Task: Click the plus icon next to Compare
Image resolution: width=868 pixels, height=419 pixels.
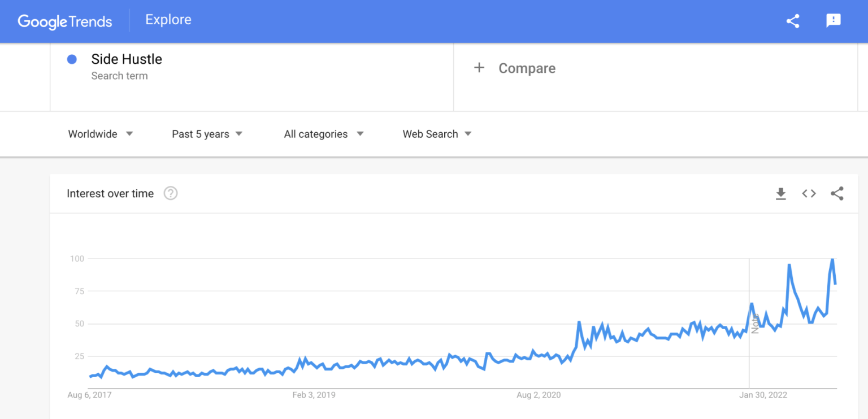Action: point(479,68)
